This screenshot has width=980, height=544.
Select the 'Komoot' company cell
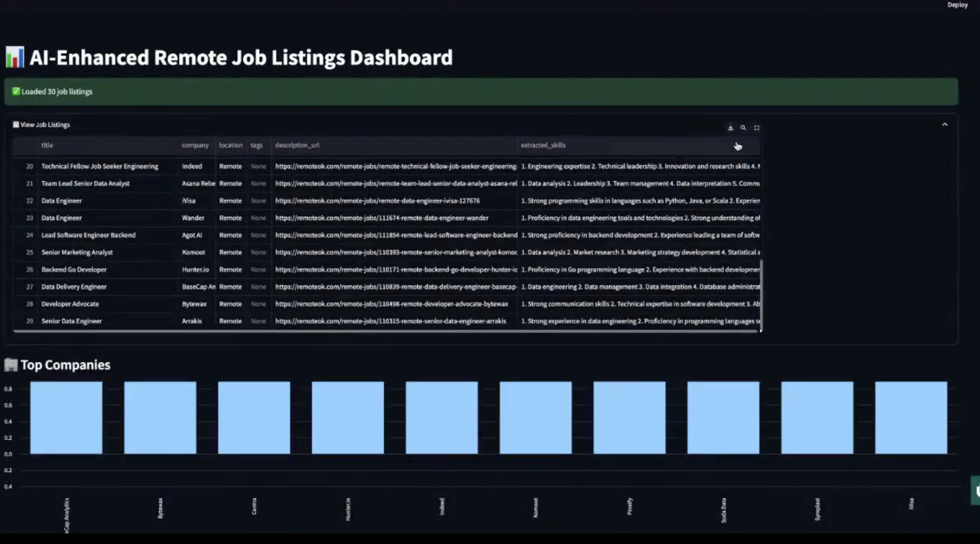coord(197,252)
